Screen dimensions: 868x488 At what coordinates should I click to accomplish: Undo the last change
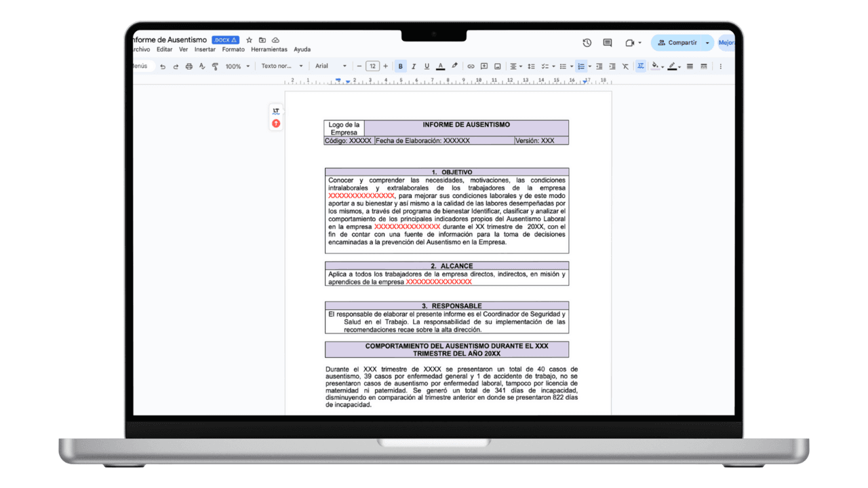(x=163, y=66)
